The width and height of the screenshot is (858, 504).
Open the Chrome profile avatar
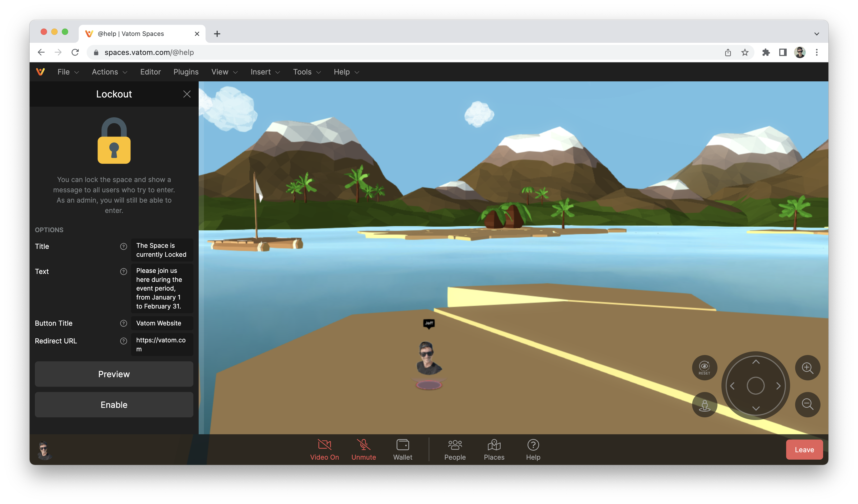coord(800,53)
